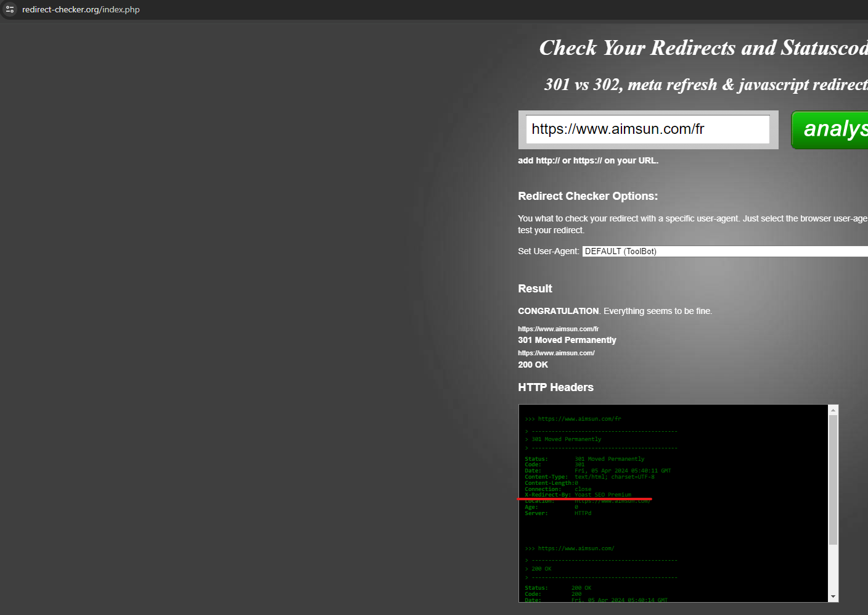
Task: Click the HTTP Headers scrollbar thumb
Action: pos(833,480)
